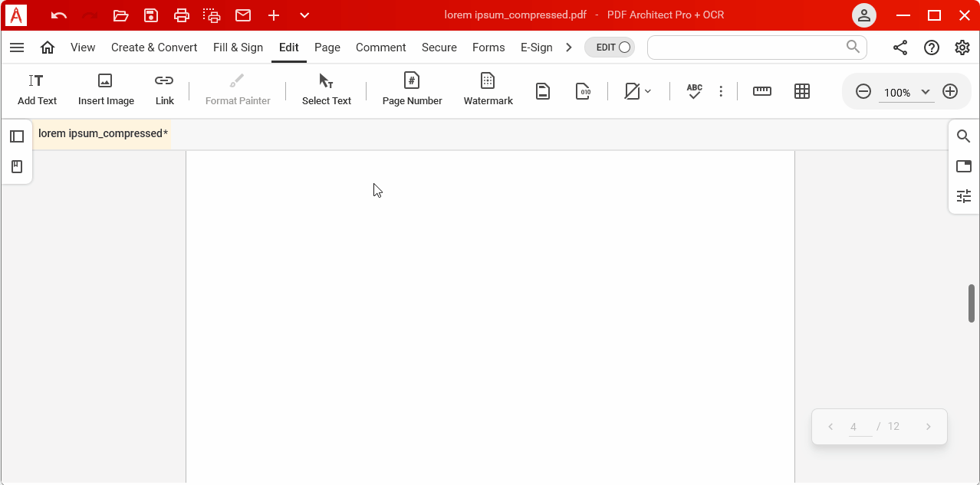Zoom in with the plus button
This screenshot has width=980, height=485.
pos(950,92)
